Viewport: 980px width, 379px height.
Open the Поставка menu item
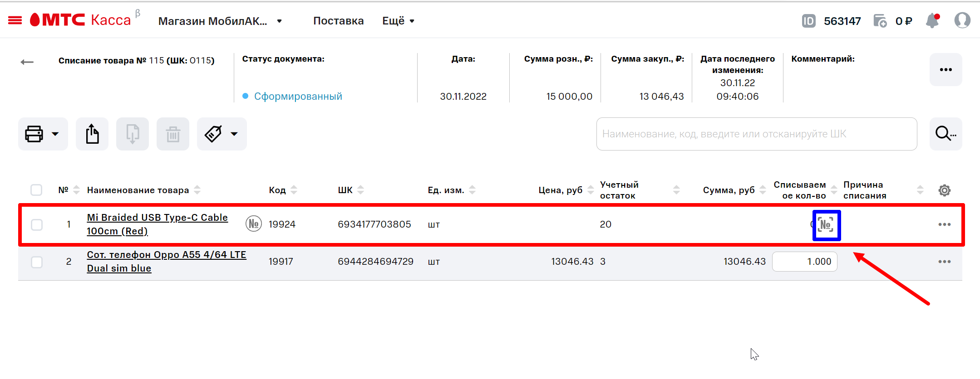338,21
